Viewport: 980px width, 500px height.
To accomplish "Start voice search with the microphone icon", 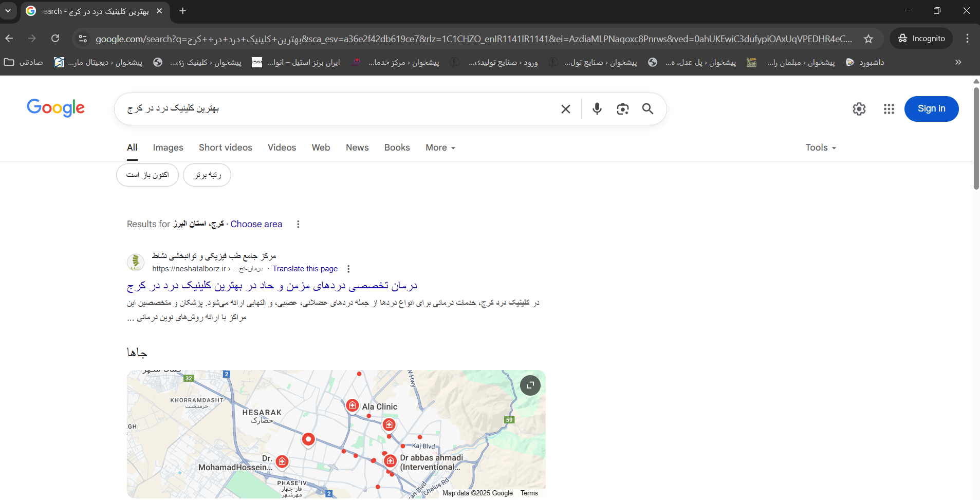I will pos(597,109).
